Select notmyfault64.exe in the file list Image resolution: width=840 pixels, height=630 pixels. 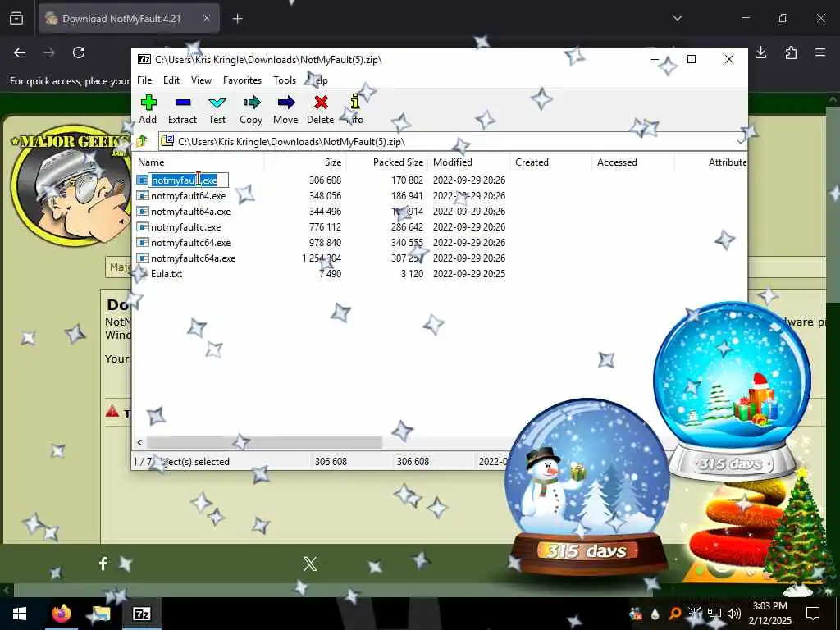tap(188, 196)
